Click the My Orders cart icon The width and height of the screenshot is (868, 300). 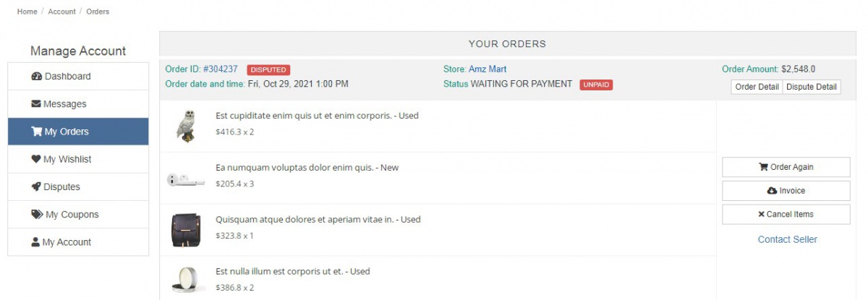(x=36, y=132)
